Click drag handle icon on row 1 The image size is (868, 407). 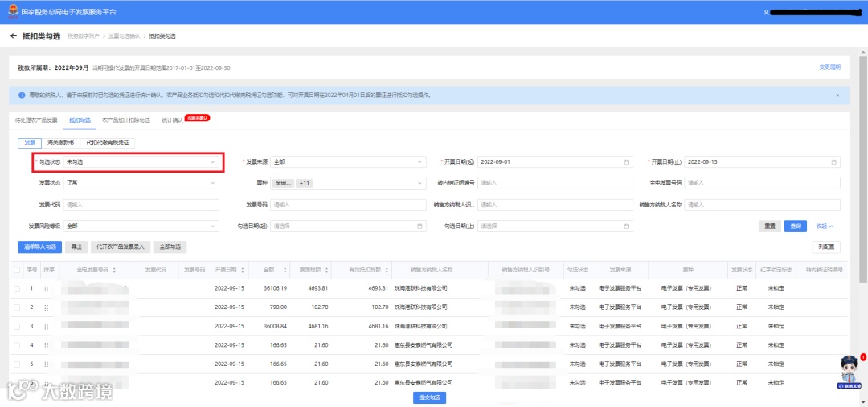(47, 289)
